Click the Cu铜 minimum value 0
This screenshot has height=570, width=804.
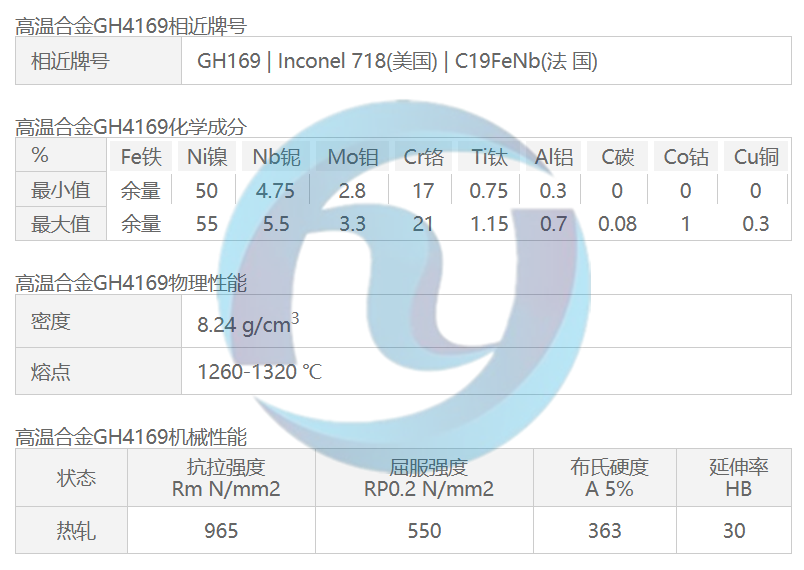coord(755,191)
